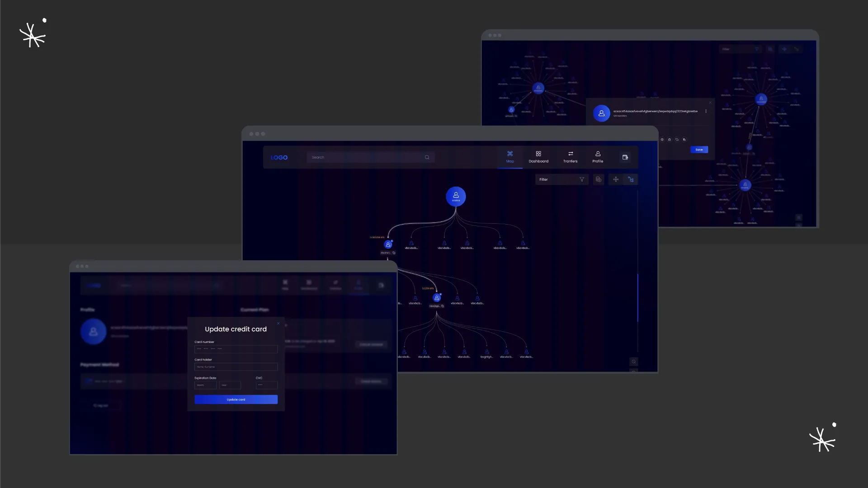Click the search magnifier icon in the search bar
The width and height of the screenshot is (868, 488).
pyautogui.click(x=427, y=157)
